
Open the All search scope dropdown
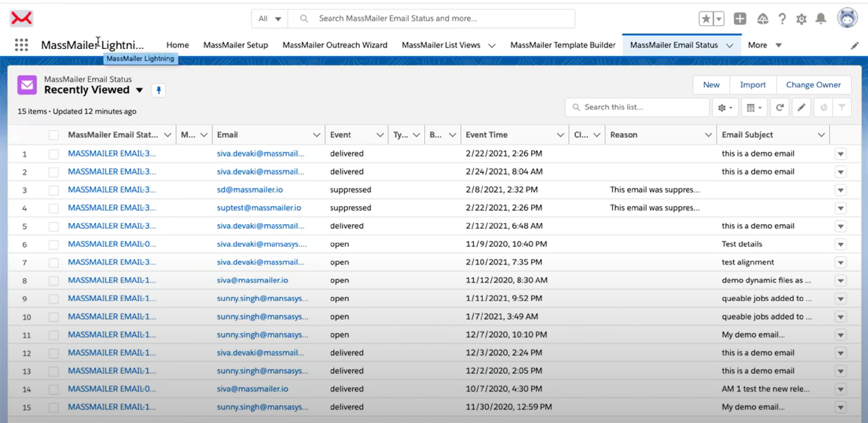pos(270,18)
